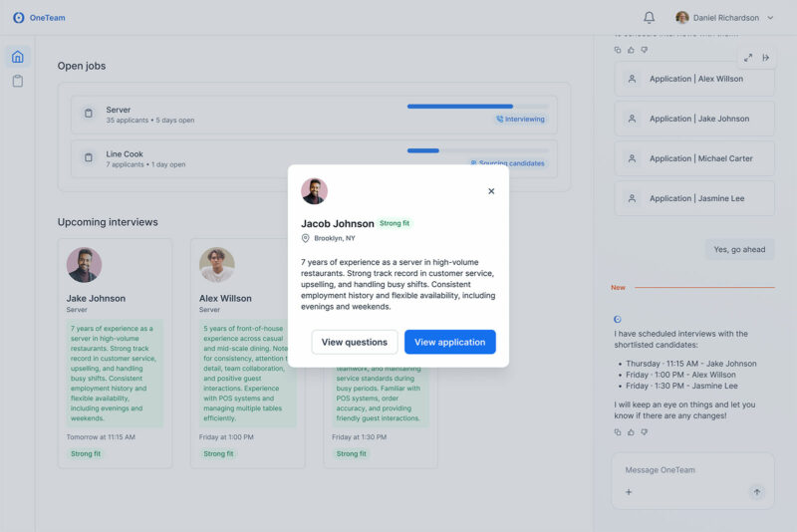Open Alex Willson's interview card avatar
This screenshot has width=797, height=532.
[x=217, y=265]
